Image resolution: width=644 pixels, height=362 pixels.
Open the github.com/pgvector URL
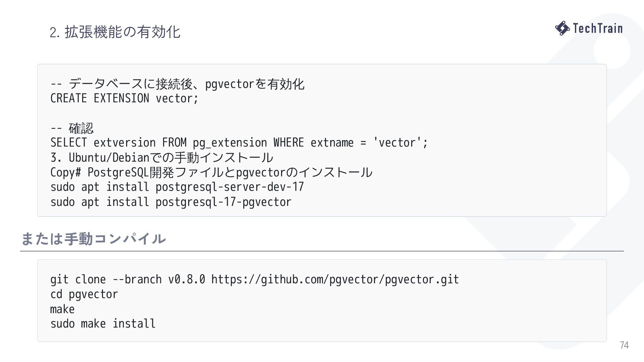pyautogui.click(x=335, y=280)
